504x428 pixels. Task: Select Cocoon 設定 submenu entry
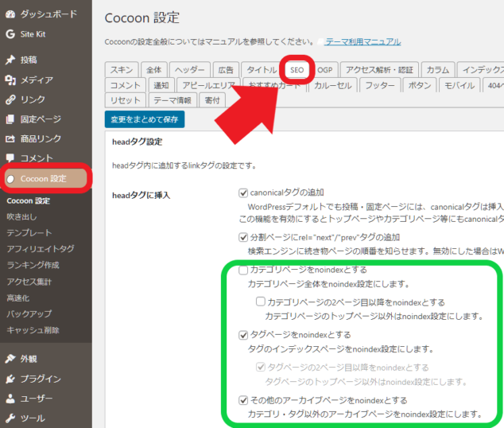click(29, 201)
